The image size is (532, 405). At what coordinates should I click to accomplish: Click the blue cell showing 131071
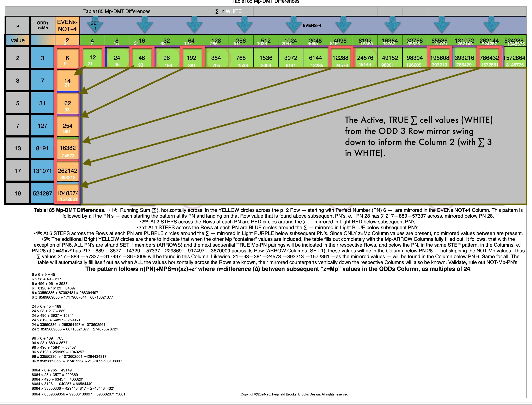(42, 171)
